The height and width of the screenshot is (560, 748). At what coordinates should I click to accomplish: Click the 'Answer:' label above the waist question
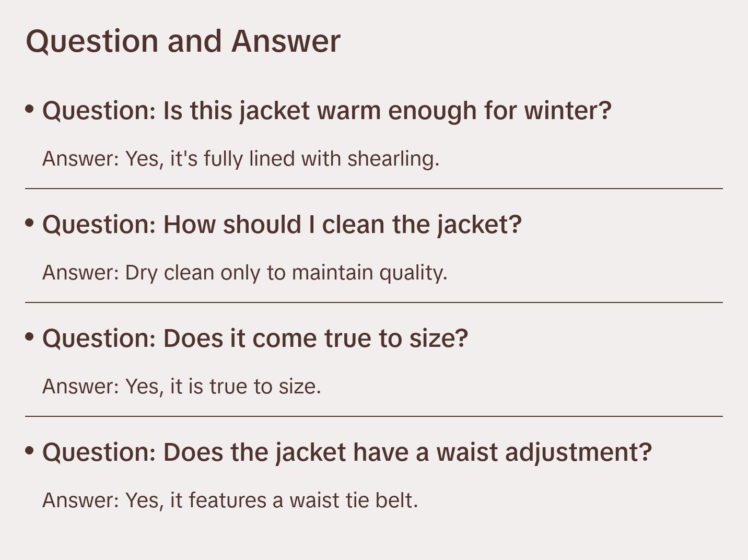pos(81,387)
